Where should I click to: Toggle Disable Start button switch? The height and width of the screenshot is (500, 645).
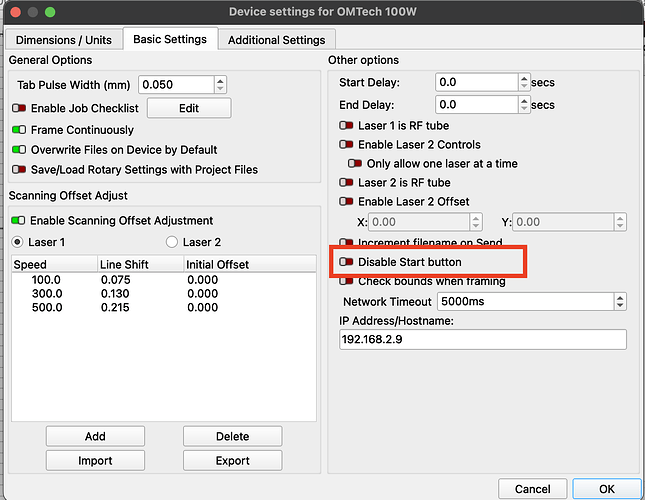coord(346,262)
